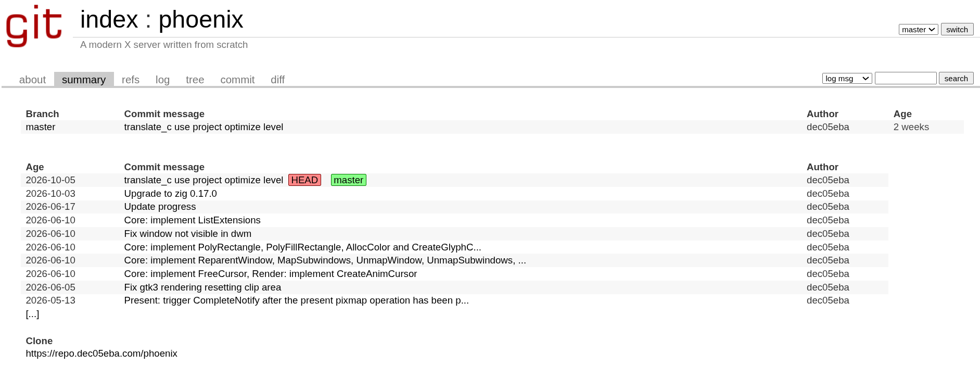This screenshot has width=980, height=365.
Task: Select the summary tab
Action: [84, 80]
